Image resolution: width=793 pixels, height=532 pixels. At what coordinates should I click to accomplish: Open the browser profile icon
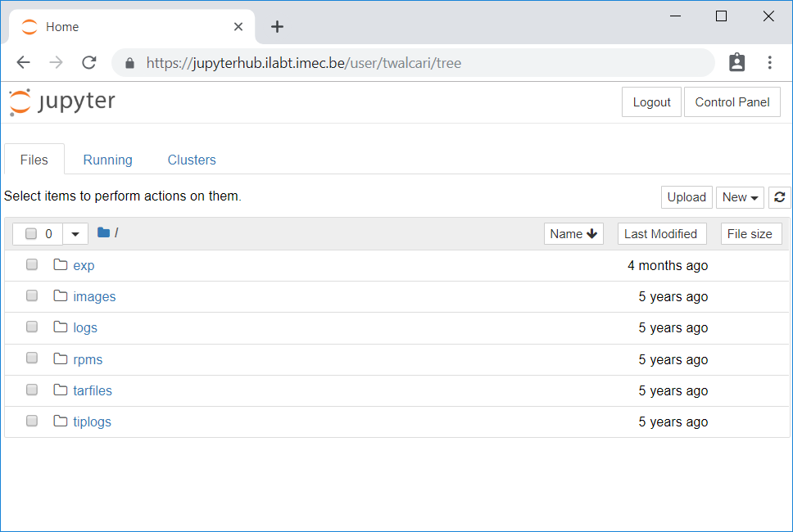point(736,63)
